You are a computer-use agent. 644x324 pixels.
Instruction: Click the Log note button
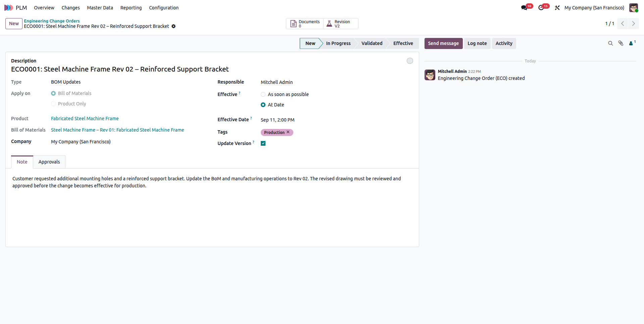477,43
